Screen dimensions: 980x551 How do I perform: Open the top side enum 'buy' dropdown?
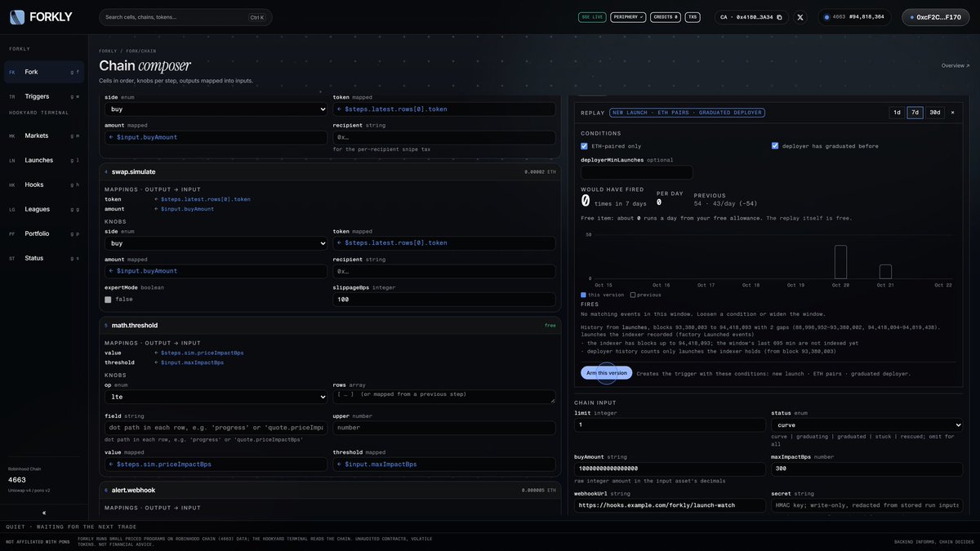[x=216, y=109]
